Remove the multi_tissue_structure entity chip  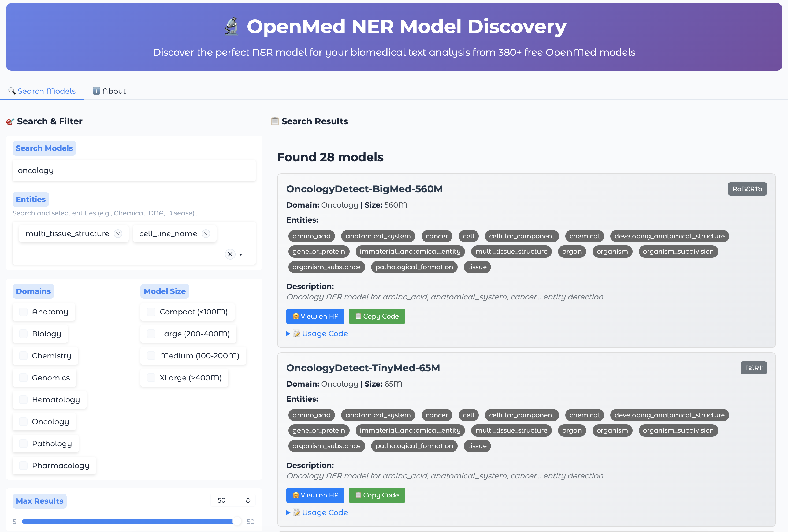click(118, 234)
